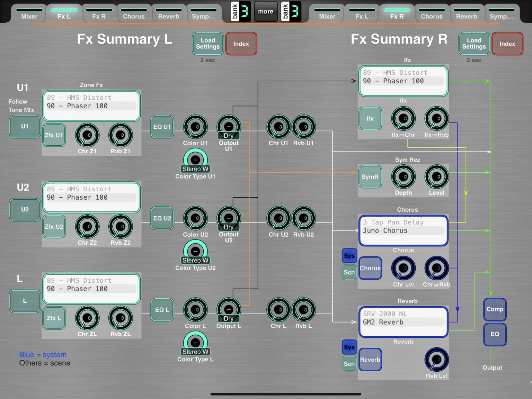Toggle EQ U1 button
The image size is (532, 399).
(x=162, y=127)
